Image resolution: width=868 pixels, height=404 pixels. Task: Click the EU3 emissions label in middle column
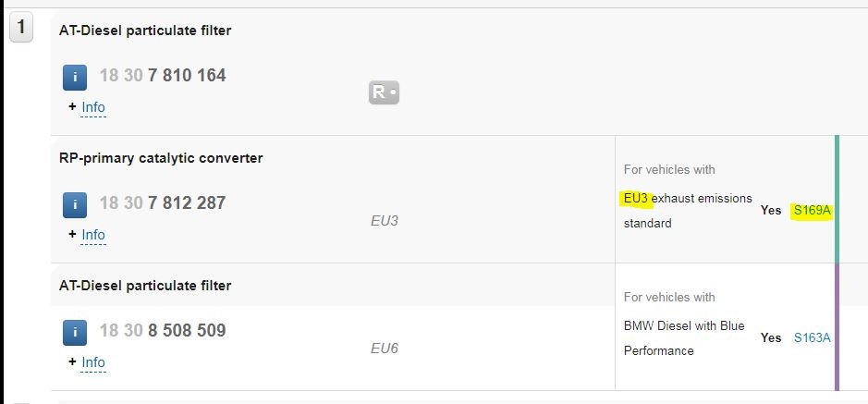pyautogui.click(x=385, y=221)
